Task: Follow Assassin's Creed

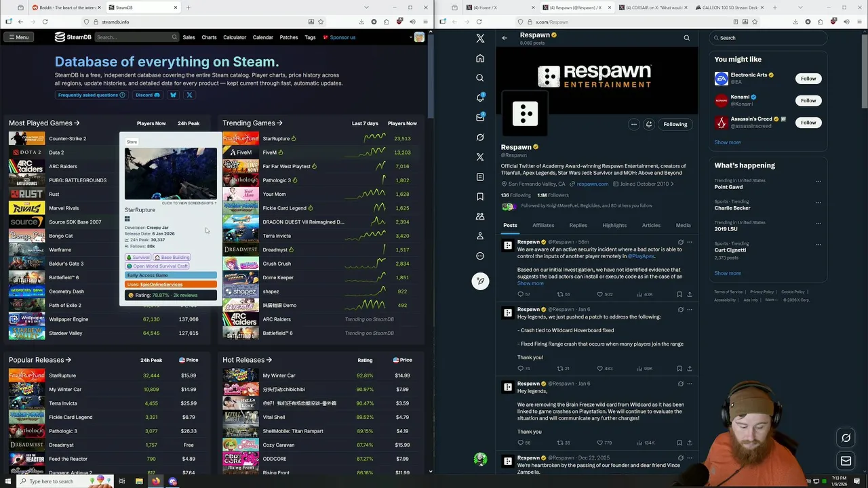Action: coord(808,123)
